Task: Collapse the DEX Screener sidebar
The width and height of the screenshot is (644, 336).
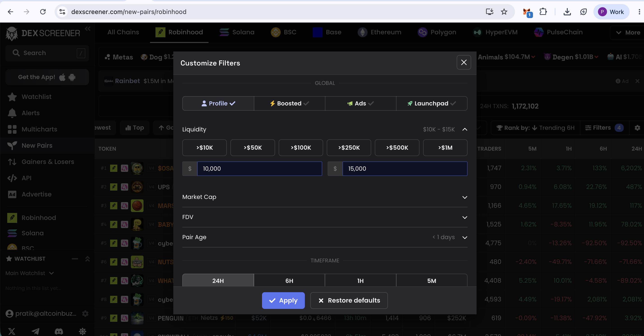Action: [88, 29]
